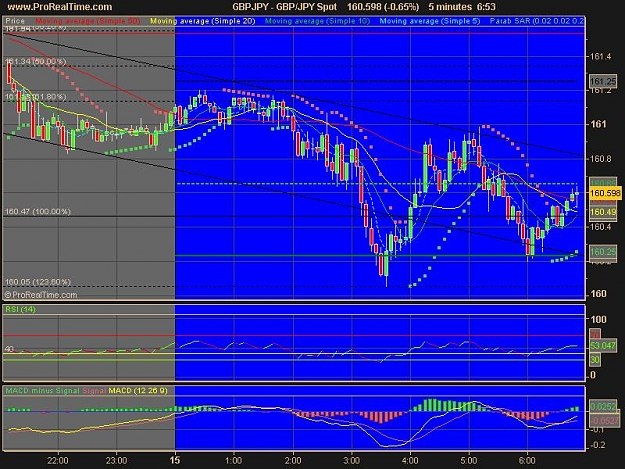
Task: Select the Moving average (Simple 10) legend
Action: 317,21
